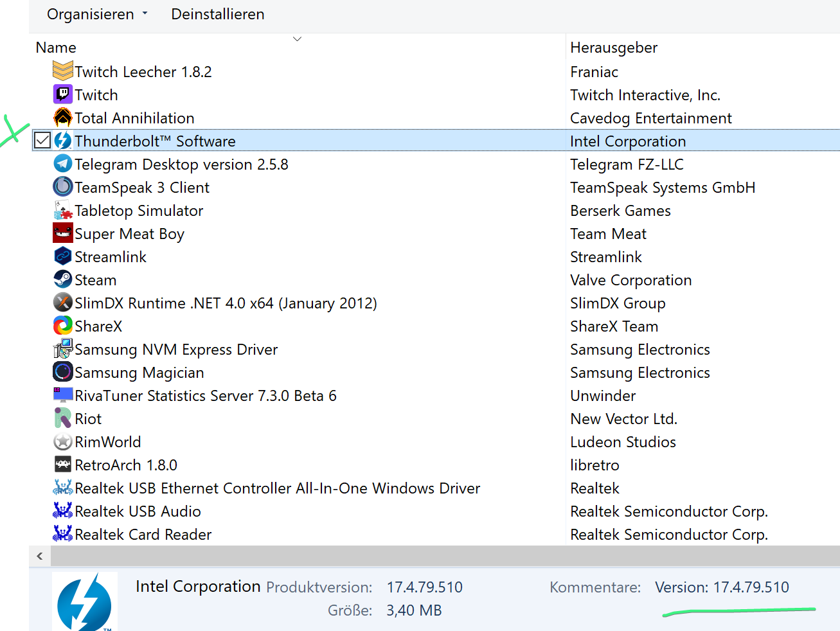Sort by the Name column header
Screen dimensions: 840x631
[56, 48]
